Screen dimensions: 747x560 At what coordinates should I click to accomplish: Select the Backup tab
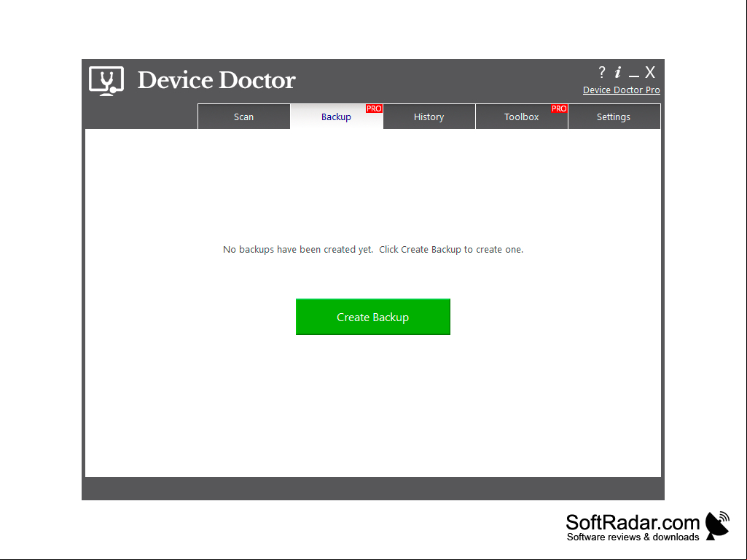(337, 117)
